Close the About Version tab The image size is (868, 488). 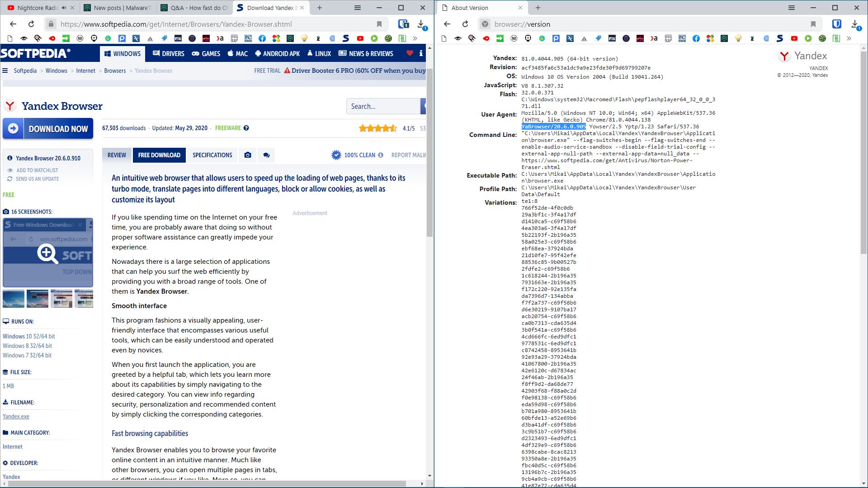coord(520,8)
